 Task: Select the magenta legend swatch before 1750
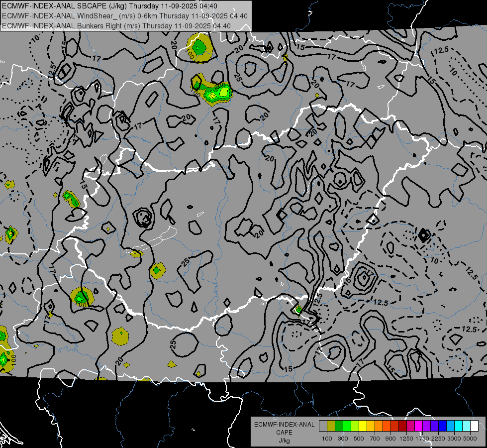pyautogui.click(x=419, y=426)
